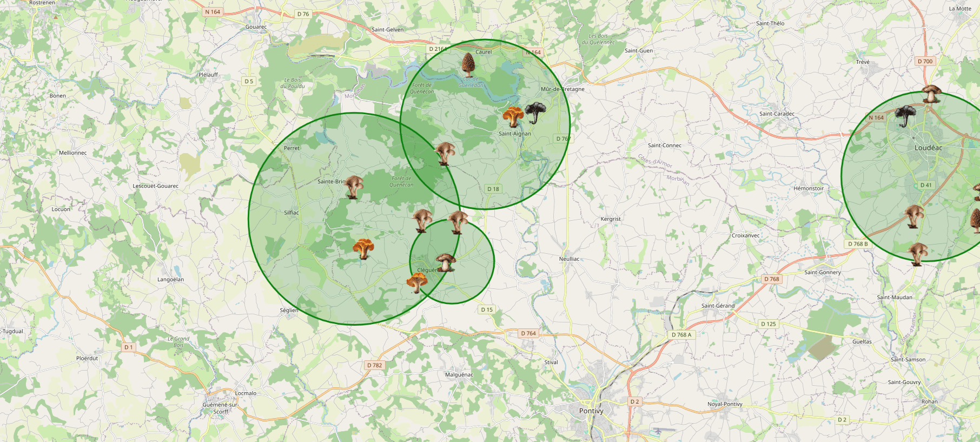Select the brown mushroom marker at Sainte-Brigitte
Screen dimensions: 980x442
click(354, 187)
